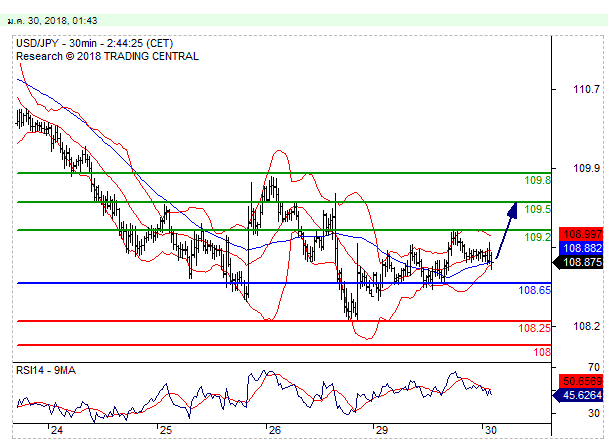Image resolution: width=608 pixels, height=446 pixels.
Task: Click date axis marker 24
Action: point(57,430)
